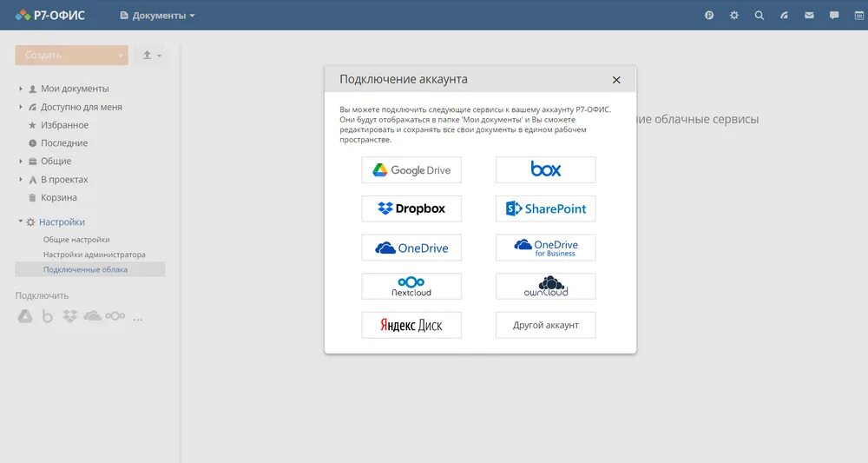Choose OneDrive for Business
Screen dimensions: 868x463
tap(545, 248)
